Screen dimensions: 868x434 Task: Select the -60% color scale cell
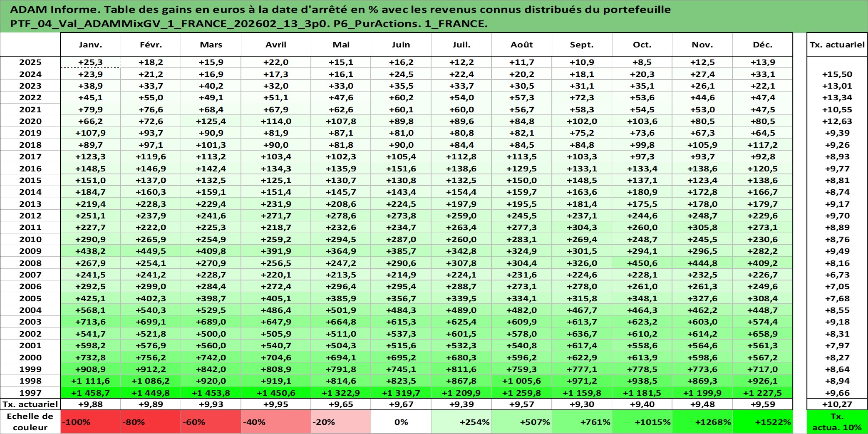tap(211, 422)
